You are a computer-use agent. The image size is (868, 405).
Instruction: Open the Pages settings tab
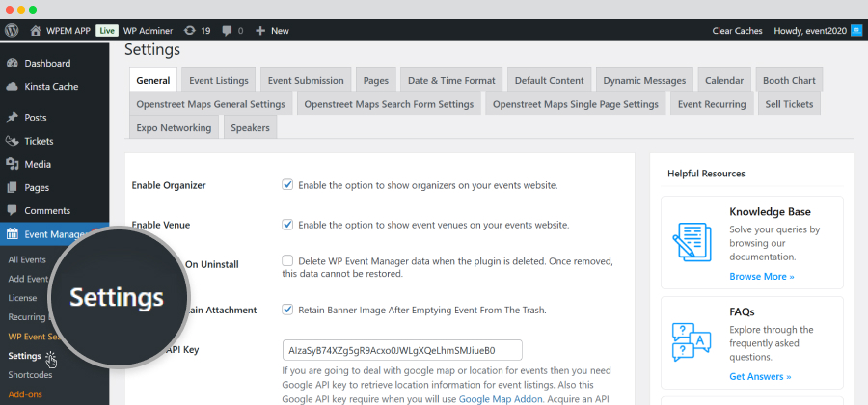pos(376,80)
